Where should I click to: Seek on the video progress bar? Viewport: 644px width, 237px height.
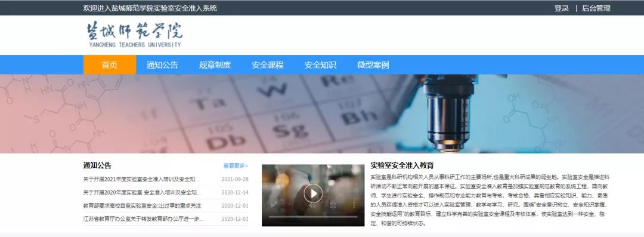click(x=313, y=217)
